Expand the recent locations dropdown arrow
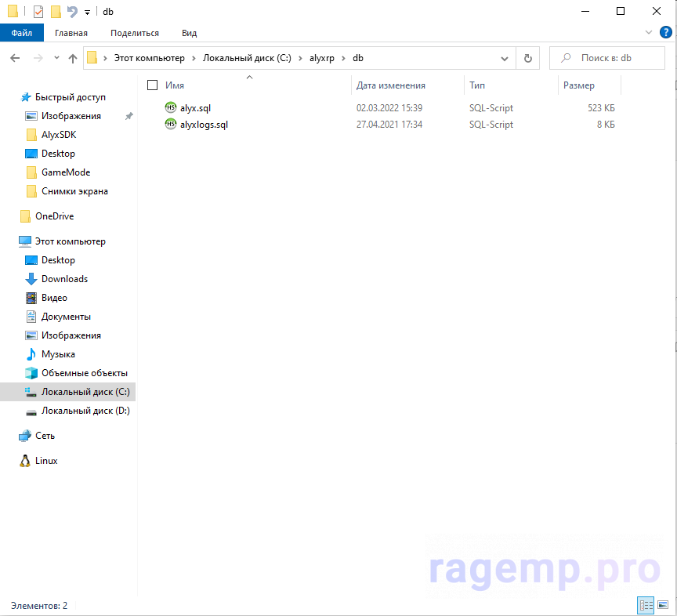This screenshot has width=677, height=616. (x=56, y=59)
